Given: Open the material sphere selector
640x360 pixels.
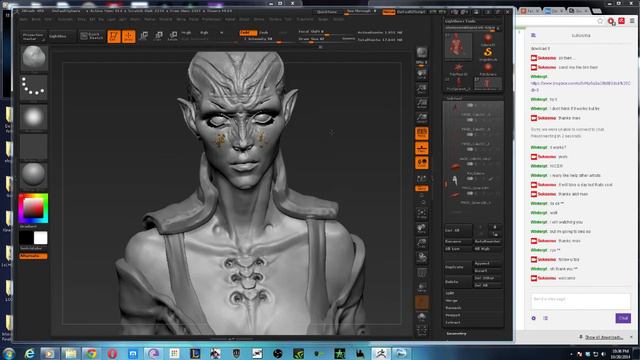Looking at the screenshot, I should point(33,175).
